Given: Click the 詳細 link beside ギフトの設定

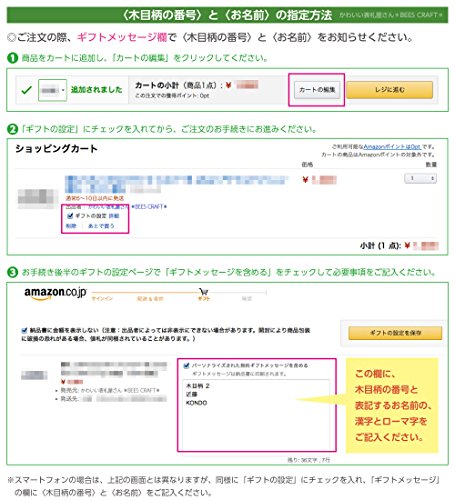Looking at the screenshot, I should tap(114, 216).
